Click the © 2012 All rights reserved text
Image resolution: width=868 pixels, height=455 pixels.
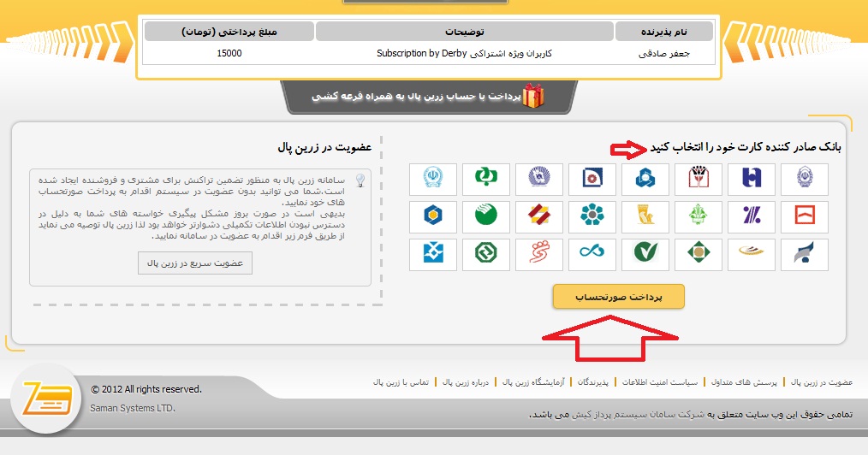point(146,389)
